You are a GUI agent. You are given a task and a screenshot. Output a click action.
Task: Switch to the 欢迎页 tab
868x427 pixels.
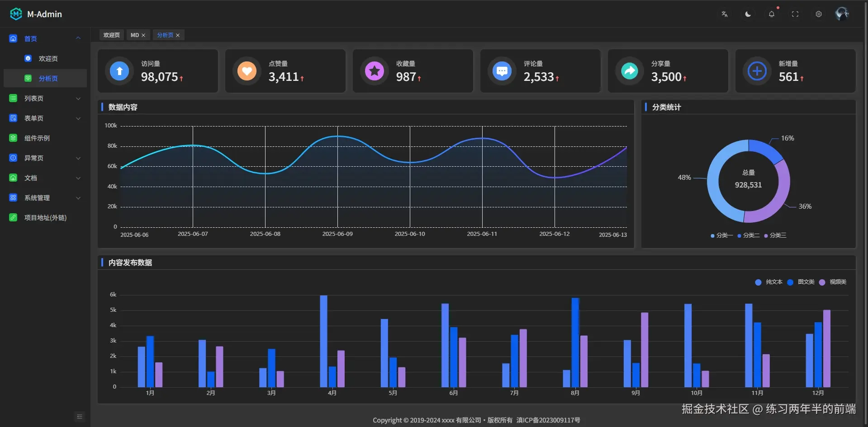(111, 35)
